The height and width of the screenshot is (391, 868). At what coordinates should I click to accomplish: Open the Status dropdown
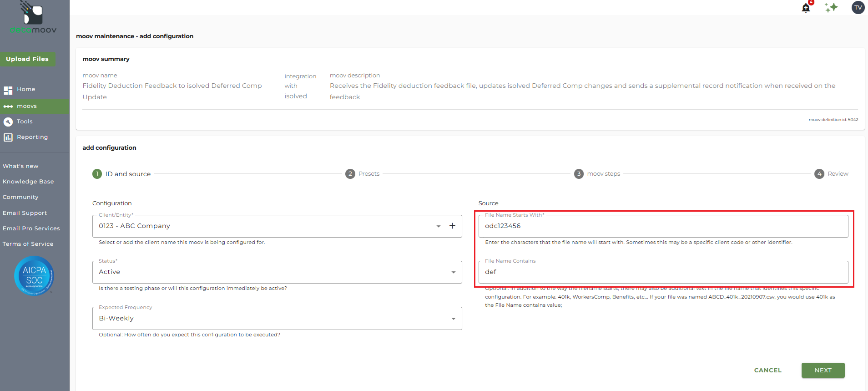pyautogui.click(x=277, y=272)
